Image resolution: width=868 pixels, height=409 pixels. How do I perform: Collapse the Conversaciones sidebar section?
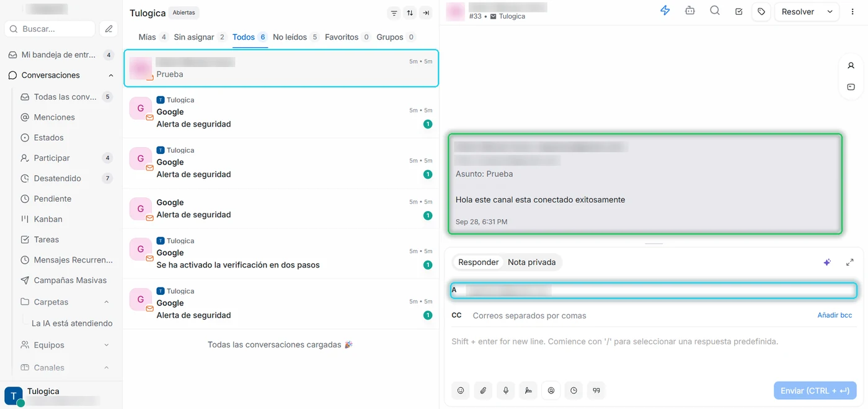tap(111, 75)
